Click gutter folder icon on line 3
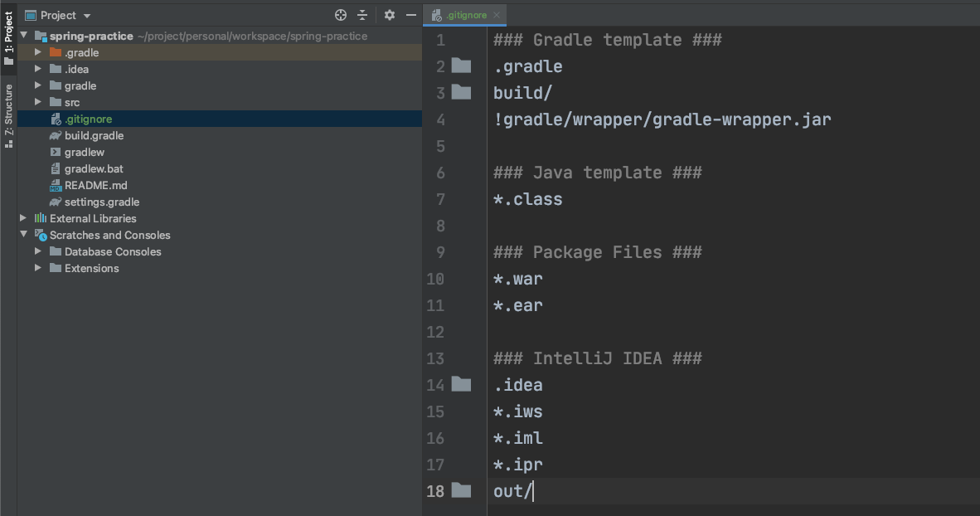 [461, 92]
